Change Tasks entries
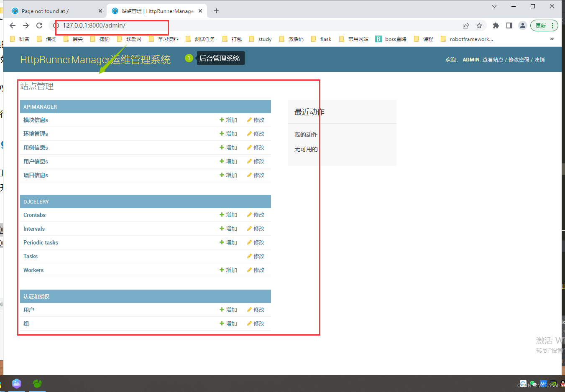 point(256,256)
